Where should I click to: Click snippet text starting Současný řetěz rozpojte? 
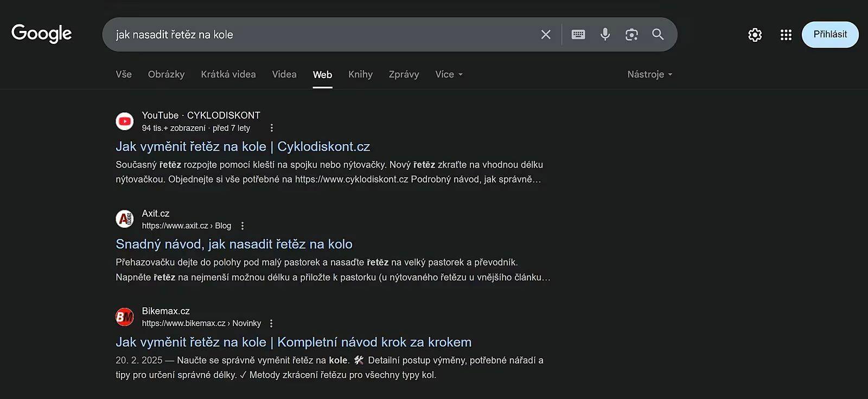(x=329, y=172)
